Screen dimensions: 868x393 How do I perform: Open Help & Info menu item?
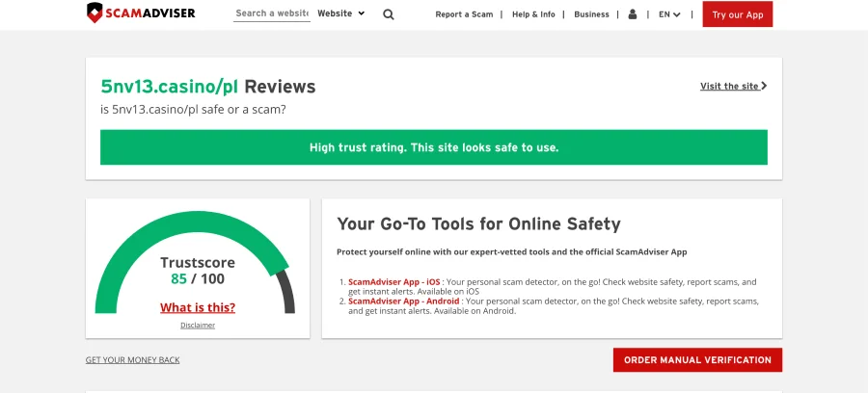(x=533, y=14)
